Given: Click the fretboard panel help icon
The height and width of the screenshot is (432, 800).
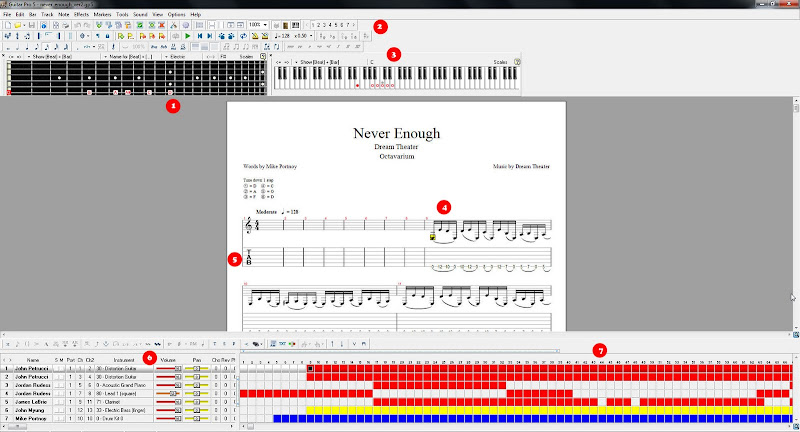Looking at the screenshot, I should point(263,56).
